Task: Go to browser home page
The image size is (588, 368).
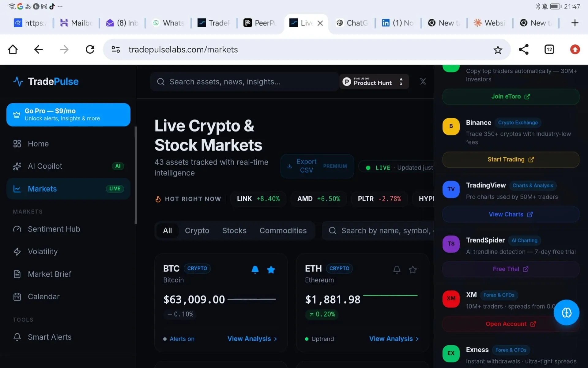Action: point(13,49)
